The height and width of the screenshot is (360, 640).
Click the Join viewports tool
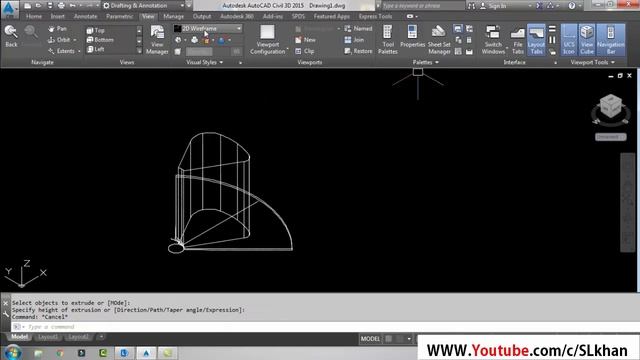tap(354, 40)
